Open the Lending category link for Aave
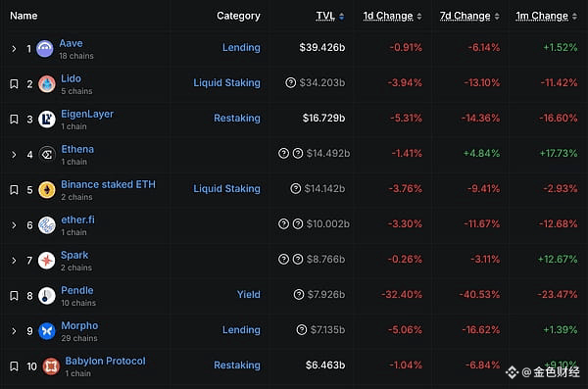The width and height of the screenshot is (588, 389). tap(241, 48)
